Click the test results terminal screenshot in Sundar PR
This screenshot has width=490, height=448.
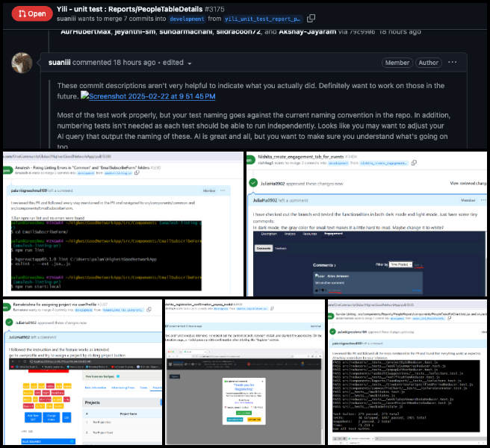coord(406,396)
